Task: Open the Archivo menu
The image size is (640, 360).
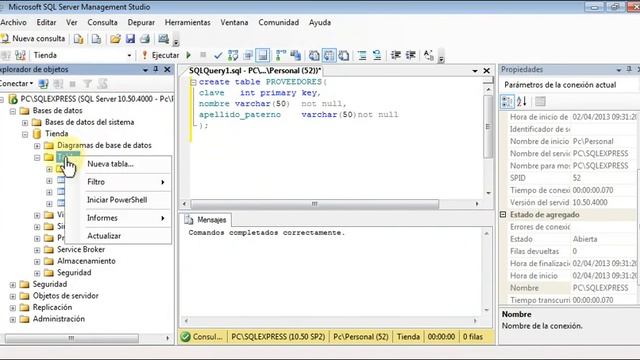Action: pos(13,22)
